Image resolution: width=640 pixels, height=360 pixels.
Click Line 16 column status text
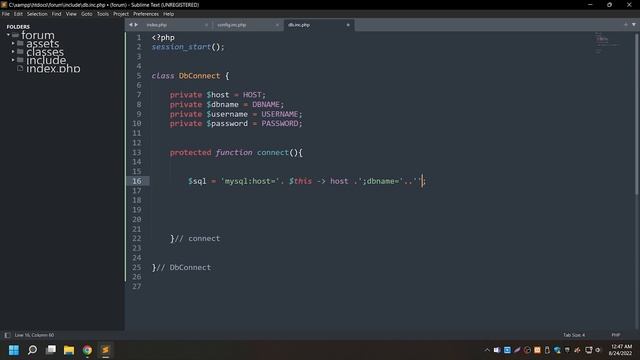click(x=34, y=335)
